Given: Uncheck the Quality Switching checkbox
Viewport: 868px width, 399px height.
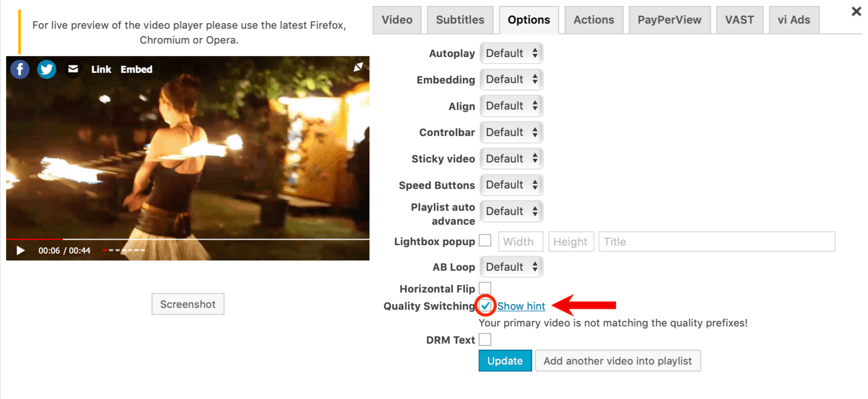Looking at the screenshot, I should (486, 306).
